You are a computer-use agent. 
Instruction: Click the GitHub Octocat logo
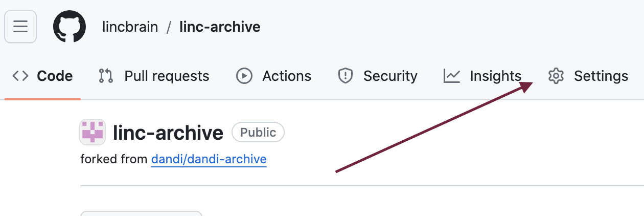click(x=70, y=27)
